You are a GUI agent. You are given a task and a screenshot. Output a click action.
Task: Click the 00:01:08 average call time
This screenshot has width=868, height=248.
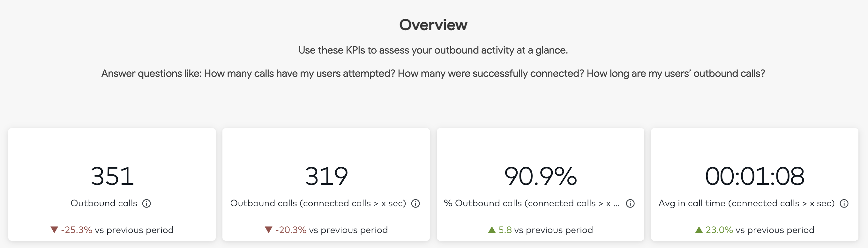click(755, 176)
